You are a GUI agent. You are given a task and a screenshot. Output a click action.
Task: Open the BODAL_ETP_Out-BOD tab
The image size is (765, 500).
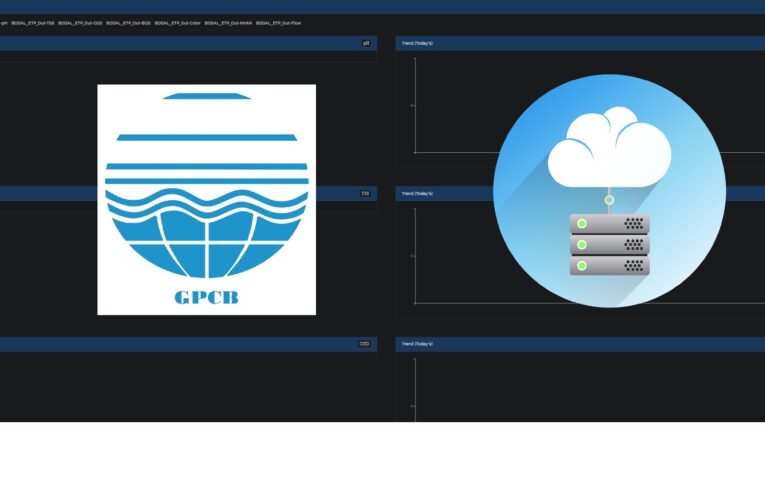point(128,23)
